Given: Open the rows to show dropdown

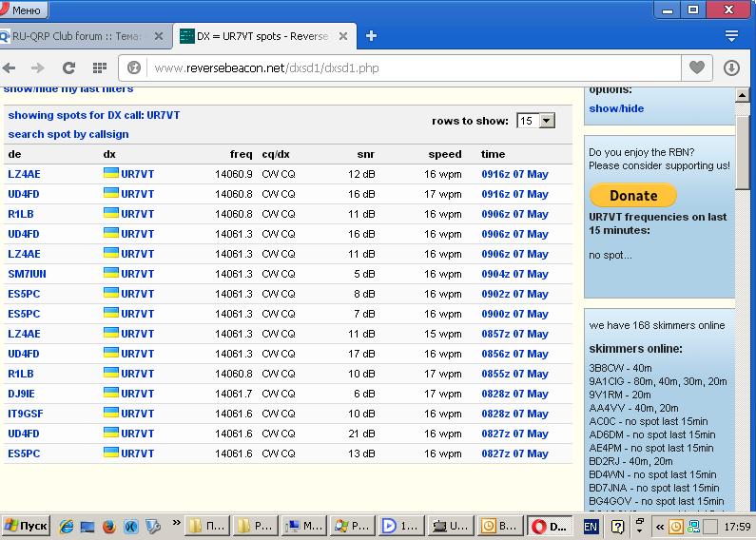Looking at the screenshot, I should [x=535, y=121].
